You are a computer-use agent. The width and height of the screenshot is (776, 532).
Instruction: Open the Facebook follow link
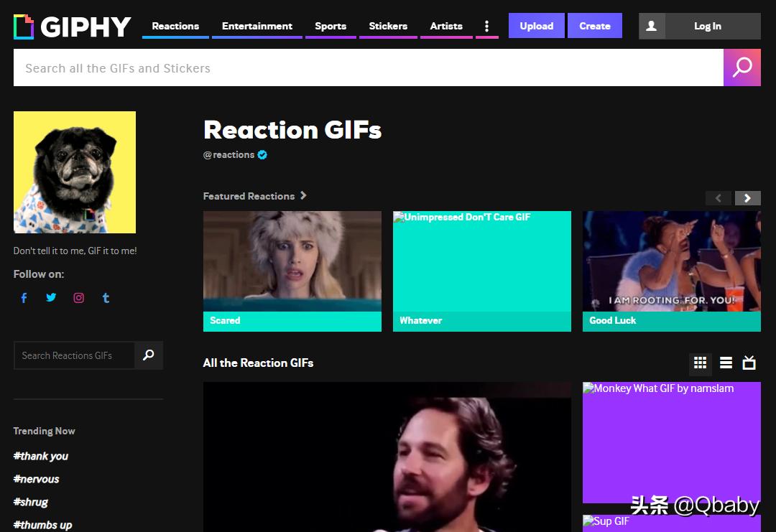(24, 298)
